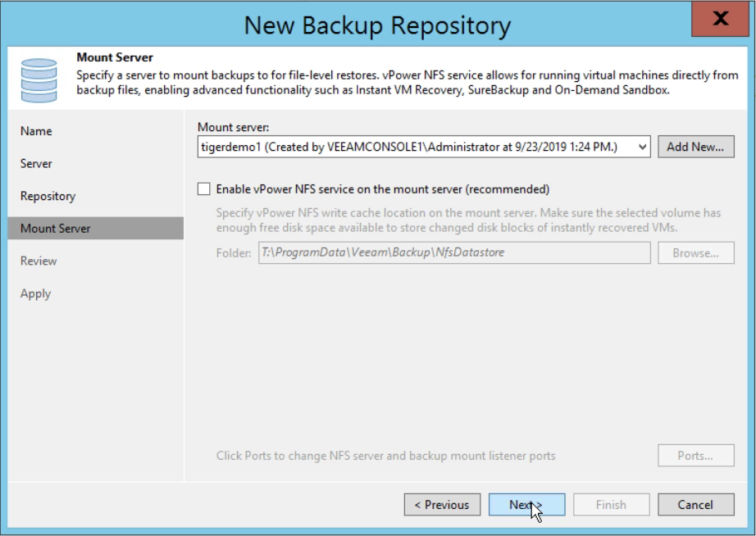Jump to the Review step
Image resolution: width=756 pixels, height=536 pixels.
click(x=39, y=261)
